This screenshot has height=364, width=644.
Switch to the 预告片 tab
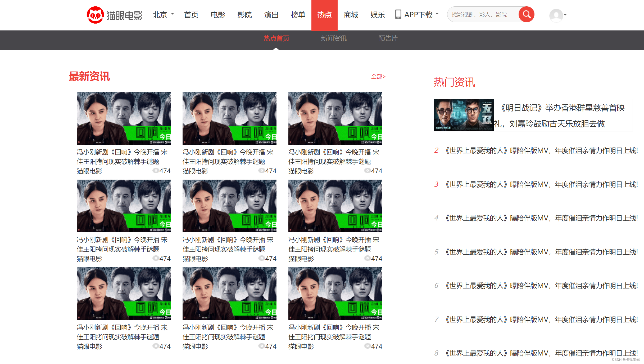pos(388,39)
